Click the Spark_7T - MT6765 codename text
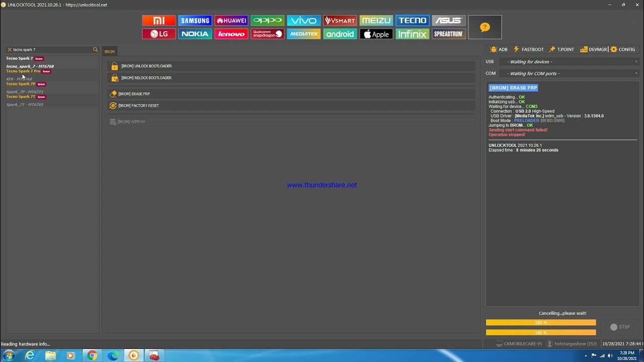This screenshot has height=362, width=644. click(x=25, y=105)
